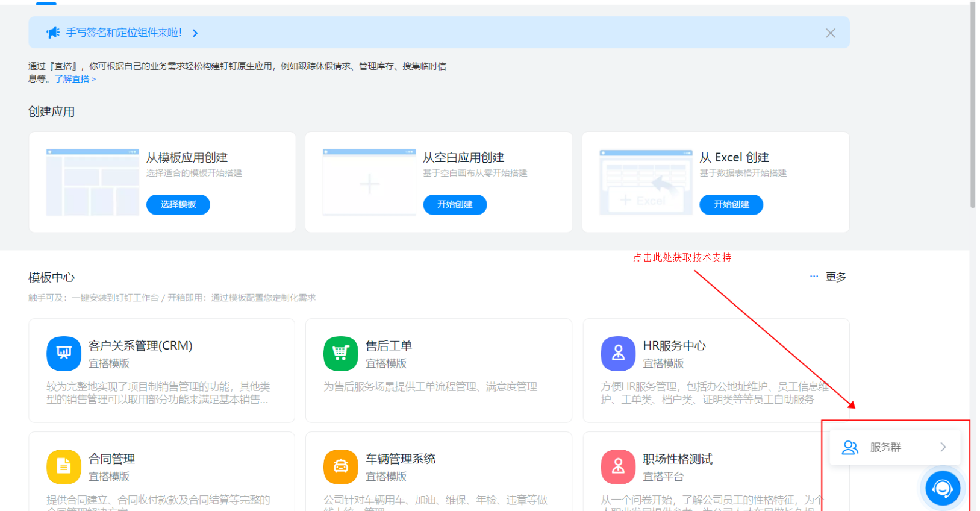Expand the announcement banner chevron arrow
Screen dimensions: 980x511
tap(195, 33)
